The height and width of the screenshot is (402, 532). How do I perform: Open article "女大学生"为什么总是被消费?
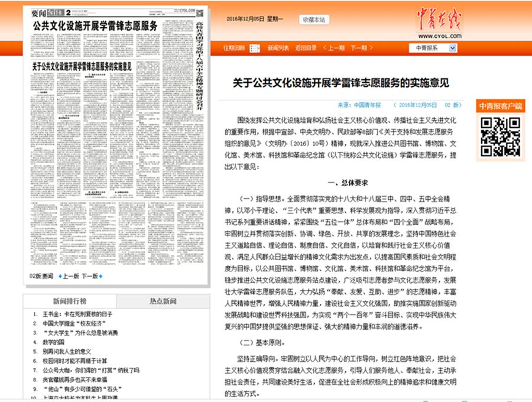[80, 333]
